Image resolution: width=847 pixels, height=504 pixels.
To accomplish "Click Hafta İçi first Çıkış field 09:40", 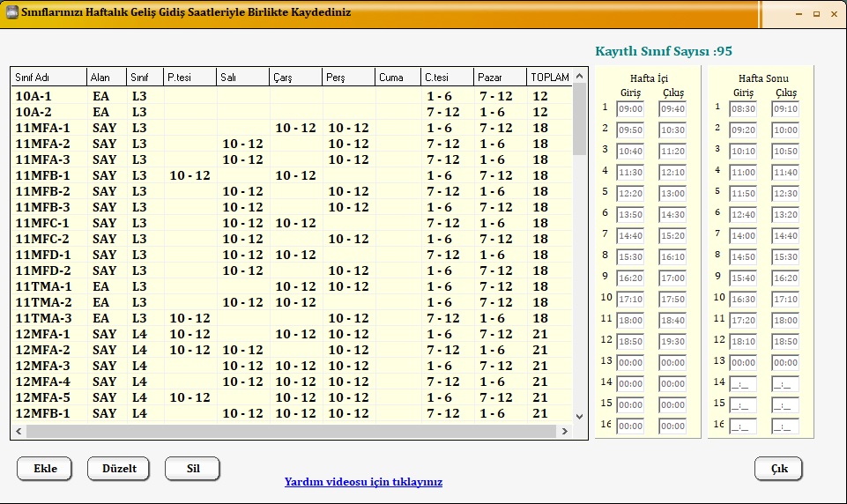I will 672,109.
